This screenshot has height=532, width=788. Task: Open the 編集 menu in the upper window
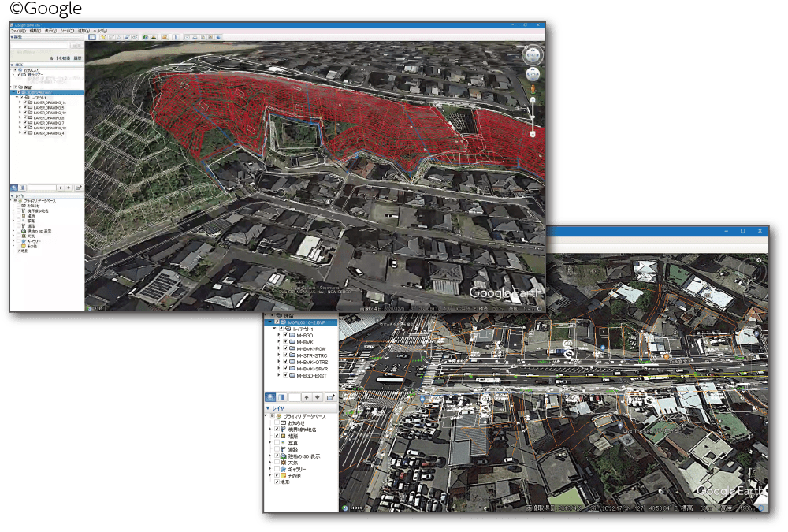click(x=35, y=32)
